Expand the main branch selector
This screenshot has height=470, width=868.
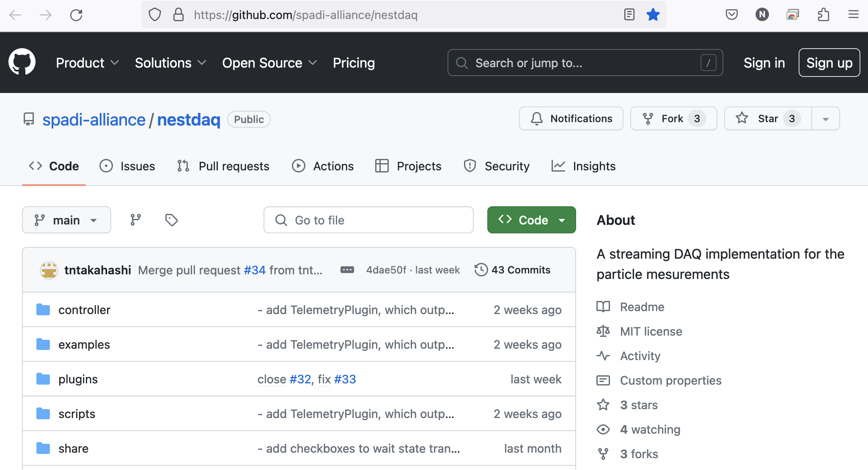click(x=66, y=220)
